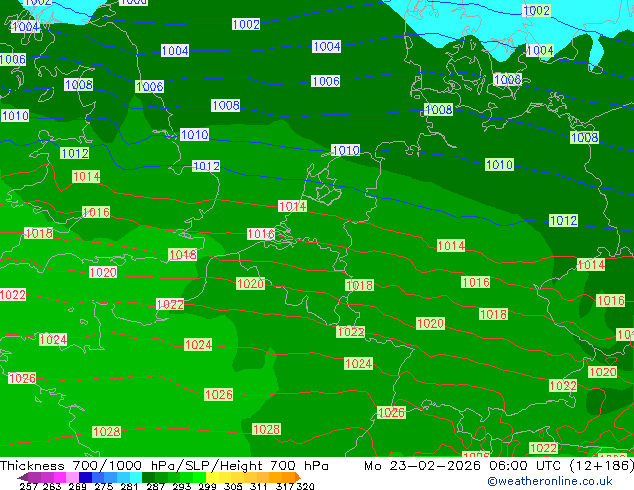Click the legend value 269
This screenshot has height=490, width=634.
pyautogui.click(x=78, y=486)
